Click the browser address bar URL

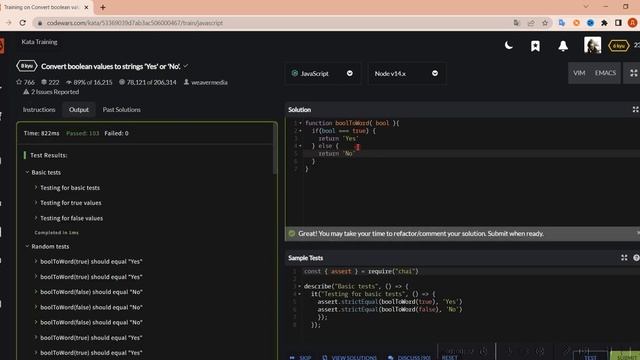click(x=135, y=23)
